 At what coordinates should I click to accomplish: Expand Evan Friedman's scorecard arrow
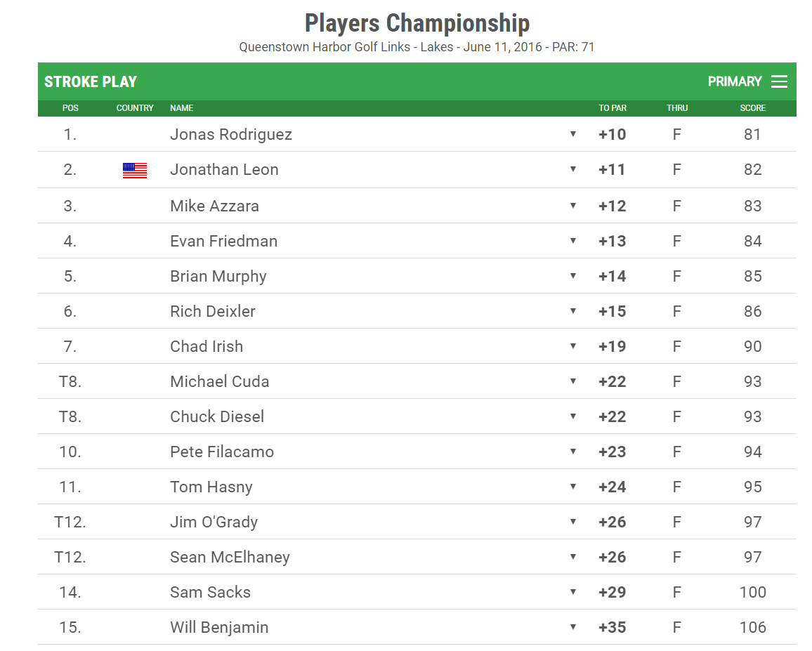(x=572, y=241)
